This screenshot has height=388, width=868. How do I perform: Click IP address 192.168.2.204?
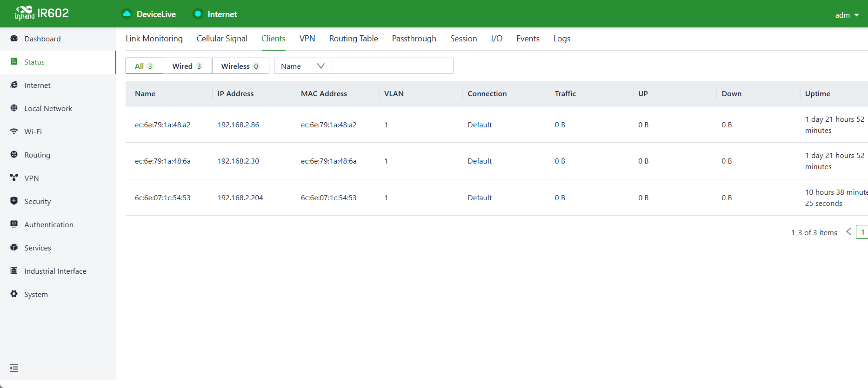click(240, 197)
